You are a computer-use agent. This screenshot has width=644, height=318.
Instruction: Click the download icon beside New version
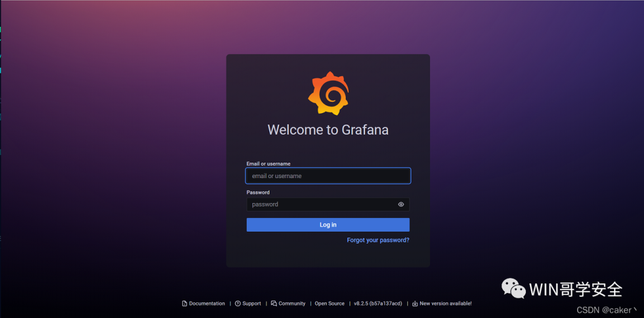415,304
